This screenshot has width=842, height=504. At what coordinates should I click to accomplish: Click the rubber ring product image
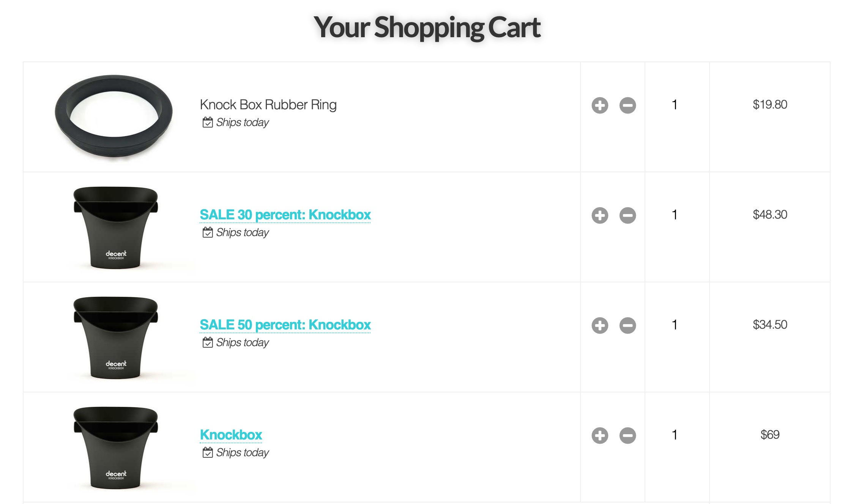pos(114,117)
